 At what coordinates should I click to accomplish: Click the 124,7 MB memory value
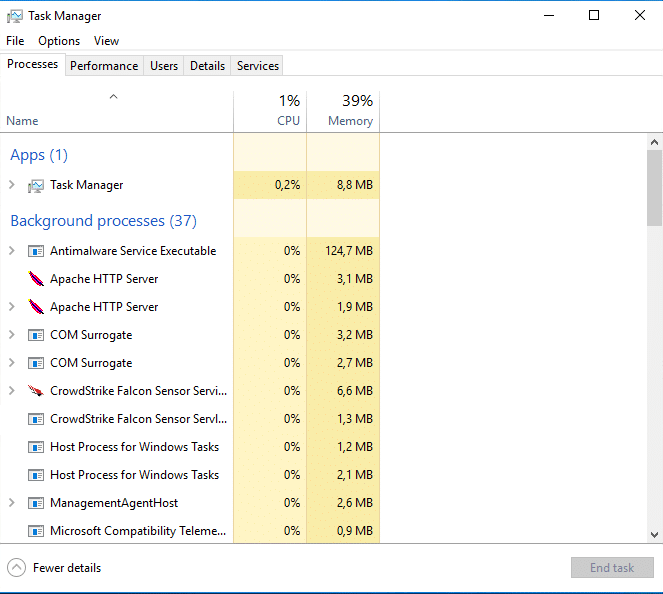tap(349, 251)
